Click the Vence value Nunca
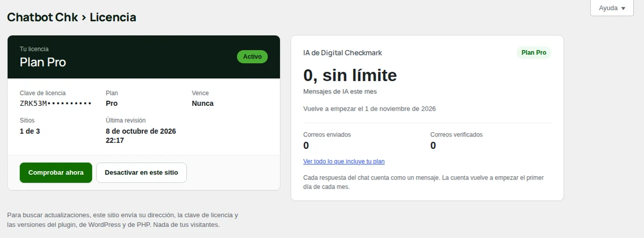Image resolution: width=644 pixels, height=238 pixels. click(202, 103)
